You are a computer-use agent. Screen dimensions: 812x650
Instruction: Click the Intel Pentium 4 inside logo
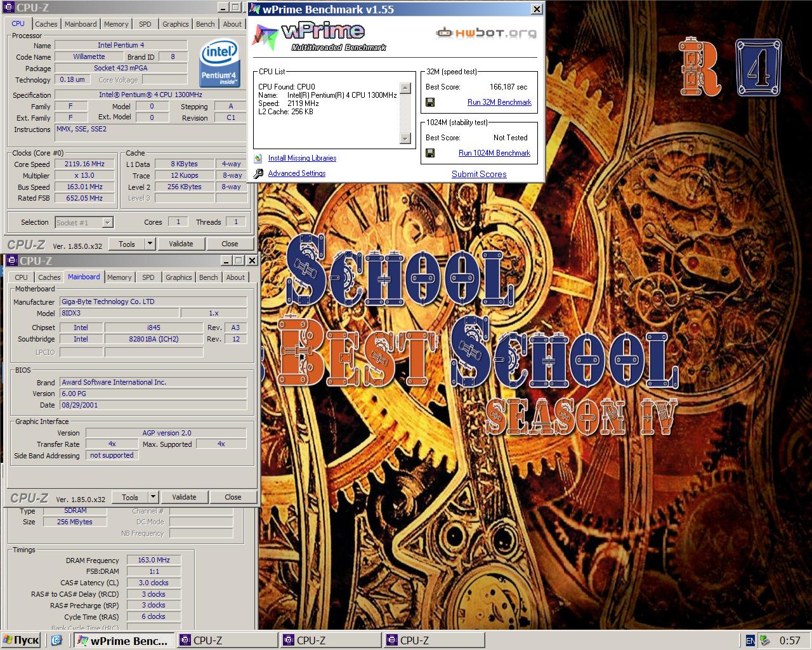[x=219, y=63]
